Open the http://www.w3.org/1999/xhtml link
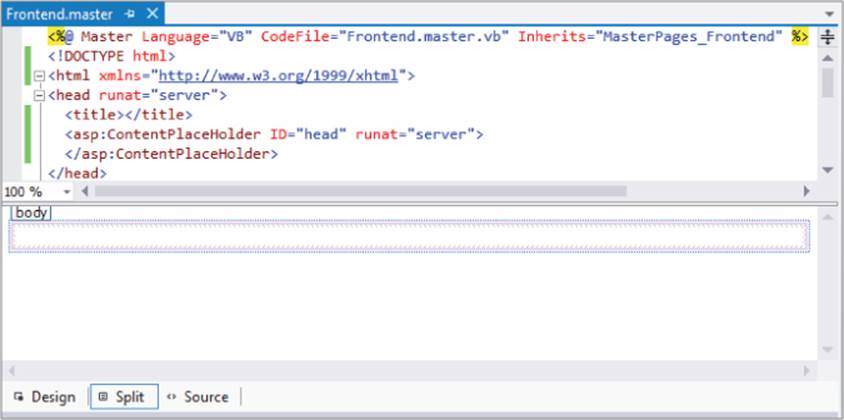Viewport: 844px width, 420px height. pos(278,76)
